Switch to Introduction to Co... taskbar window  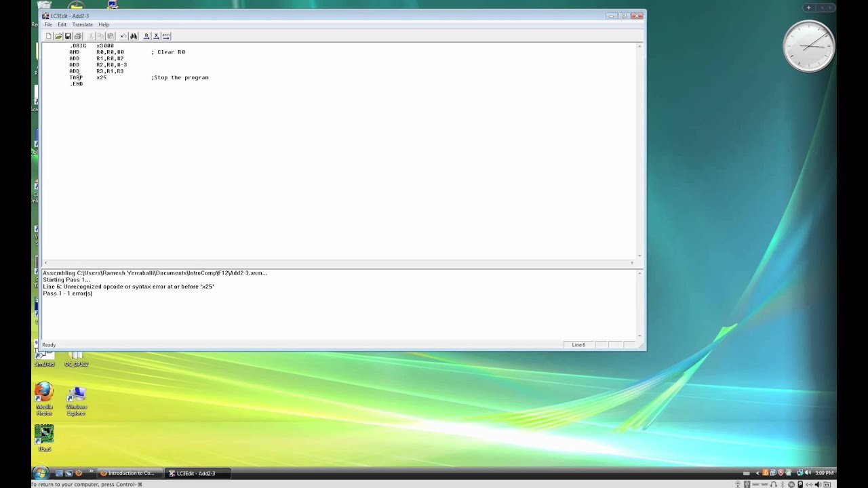point(131,473)
